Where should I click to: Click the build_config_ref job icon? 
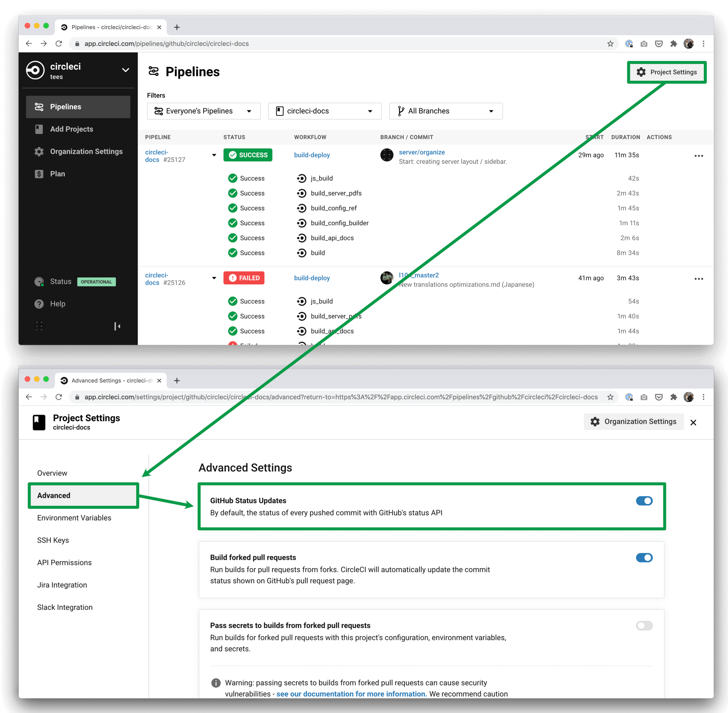pyautogui.click(x=301, y=208)
